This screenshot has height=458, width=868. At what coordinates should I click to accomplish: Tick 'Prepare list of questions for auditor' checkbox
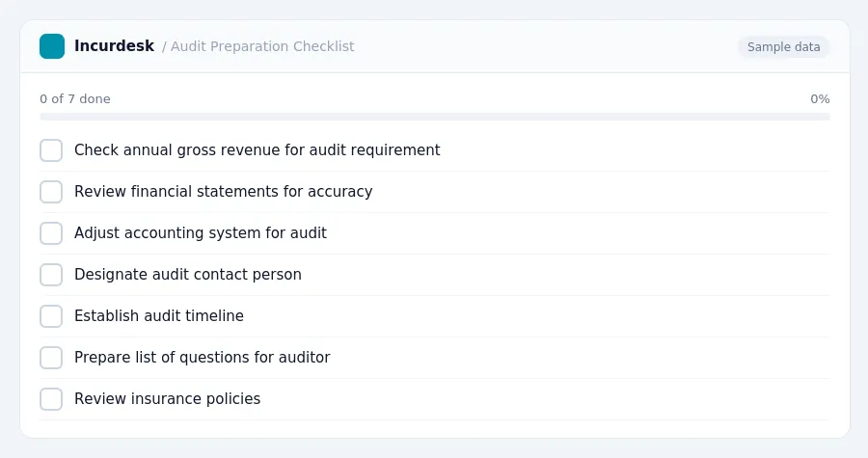pyautogui.click(x=51, y=358)
